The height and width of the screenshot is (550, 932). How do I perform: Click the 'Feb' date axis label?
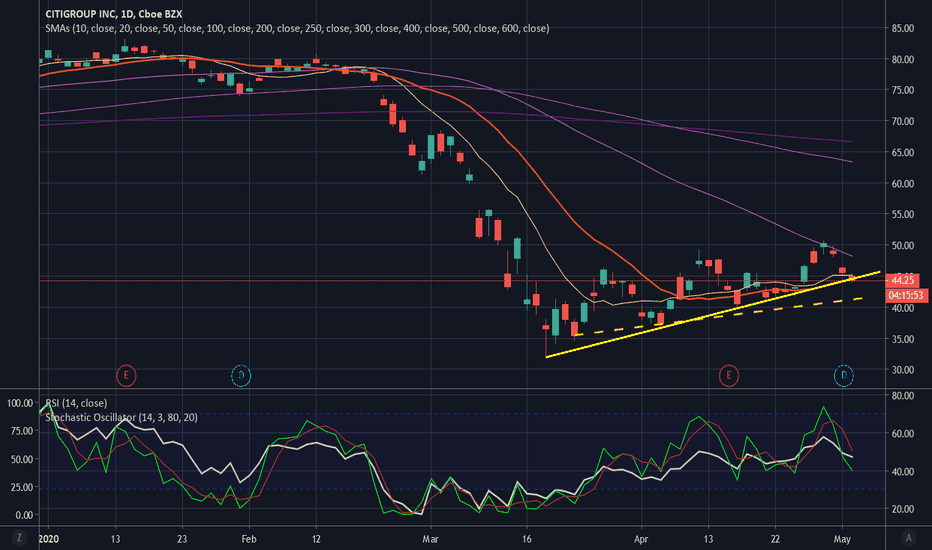point(248,539)
